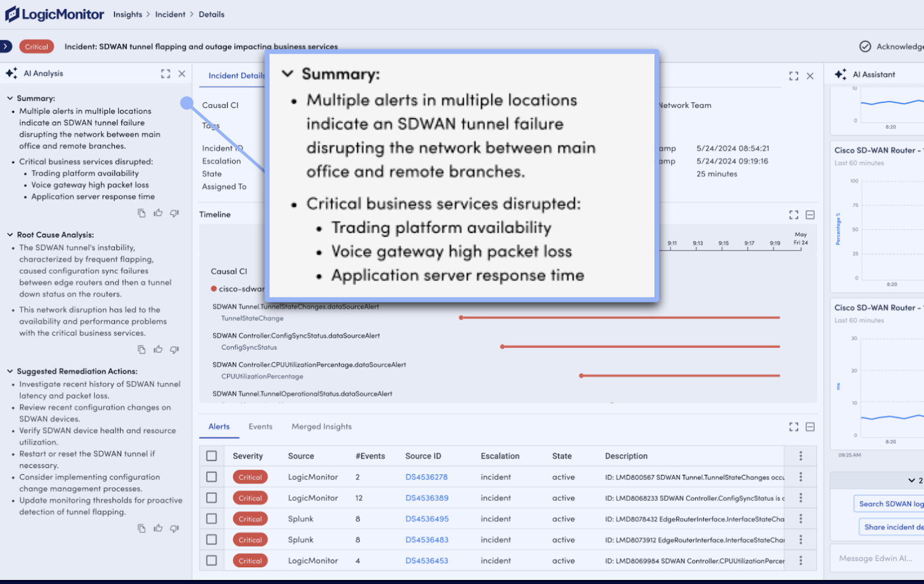
Task: Click the LogicMonitor logo
Action: click(55, 14)
